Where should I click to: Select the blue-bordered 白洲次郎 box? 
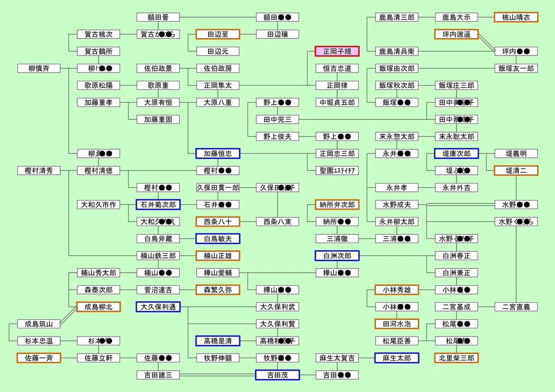click(x=337, y=257)
